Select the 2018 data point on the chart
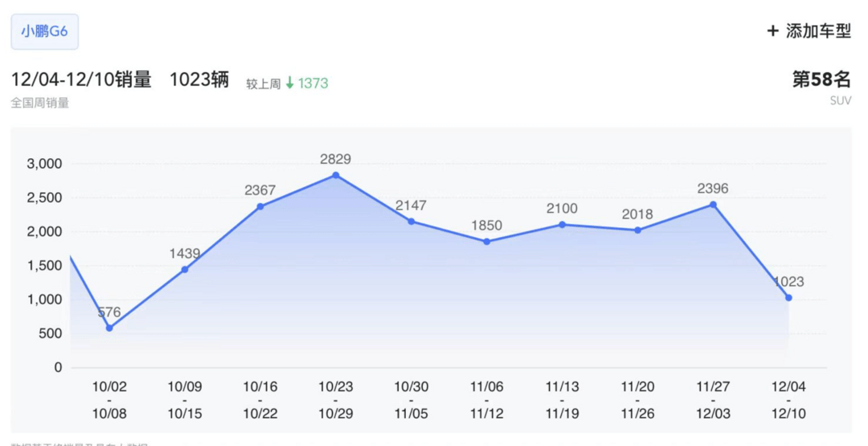The height and width of the screenshot is (446, 868). coord(637,230)
